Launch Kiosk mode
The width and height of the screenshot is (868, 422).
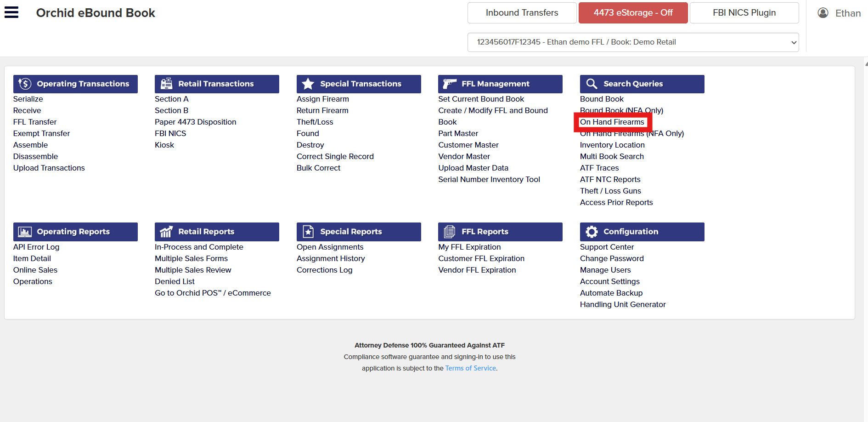(164, 145)
